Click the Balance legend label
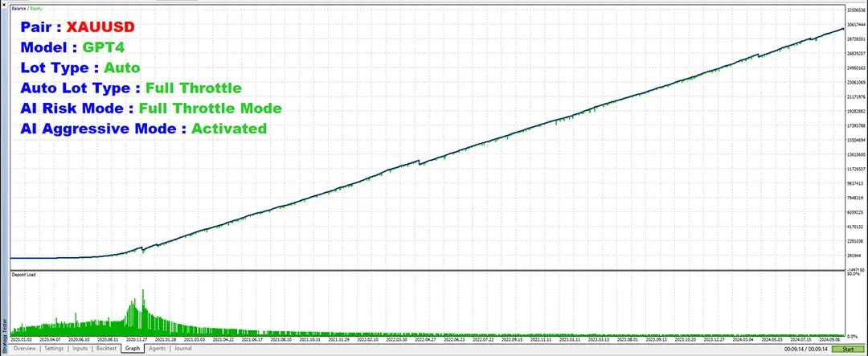This screenshot has height=356, width=868. 17,9
